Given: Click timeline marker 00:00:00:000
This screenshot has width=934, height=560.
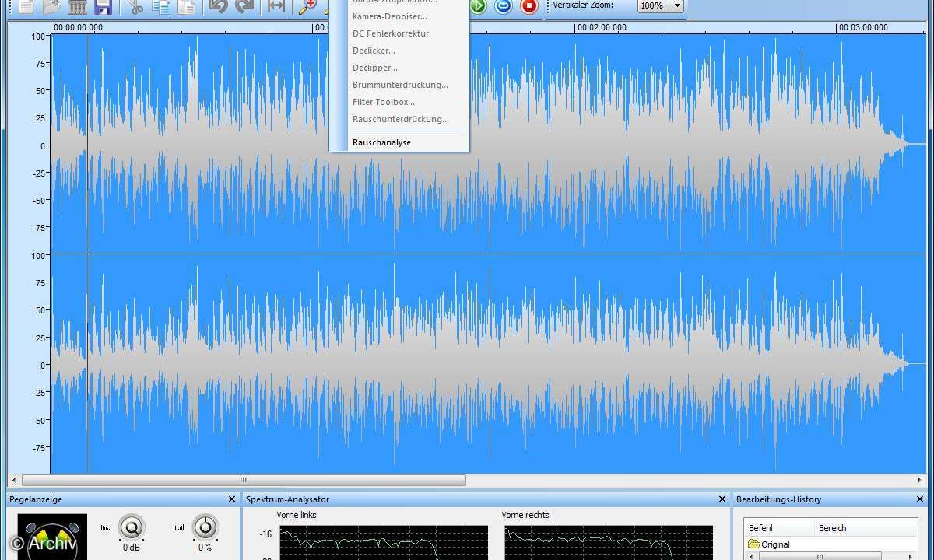Looking at the screenshot, I should click(x=78, y=27).
